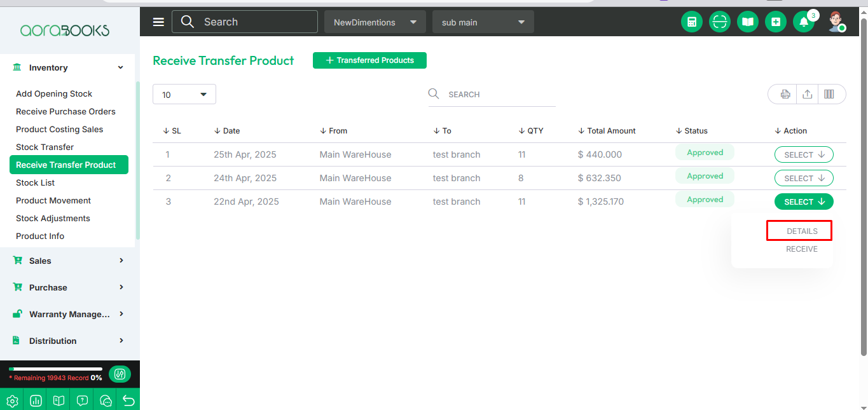Click the hamburger menu icon

pyautogui.click(x=159, y=22)
